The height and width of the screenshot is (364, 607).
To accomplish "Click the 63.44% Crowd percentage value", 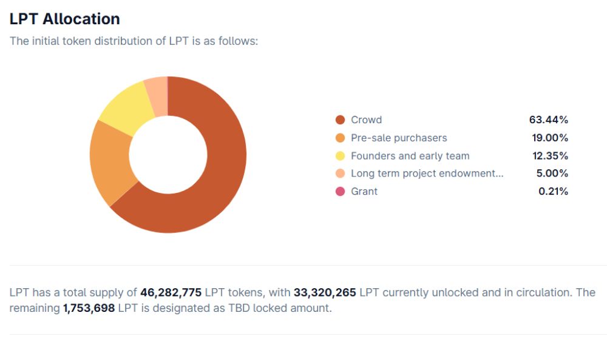I will coord(549,120).
